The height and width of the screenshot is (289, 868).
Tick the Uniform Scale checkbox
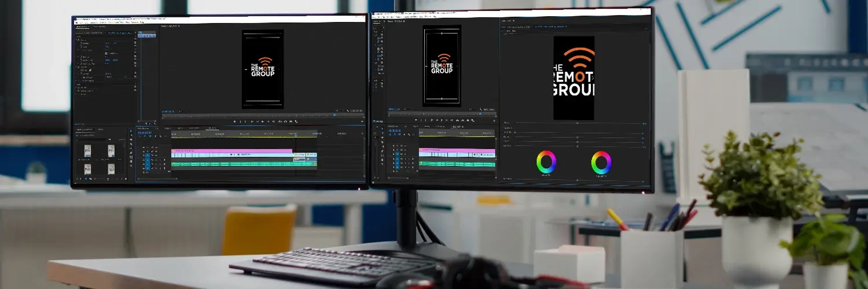[x=106, y=53]
